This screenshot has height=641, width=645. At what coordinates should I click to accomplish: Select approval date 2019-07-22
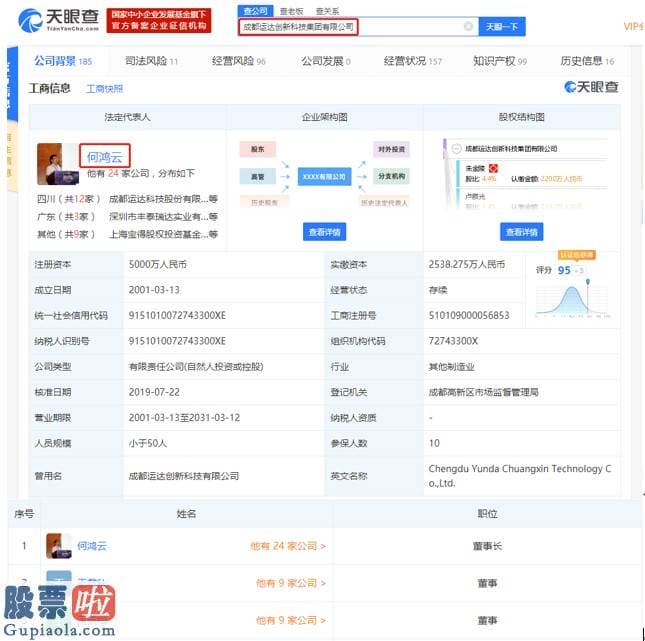[154, 392]
